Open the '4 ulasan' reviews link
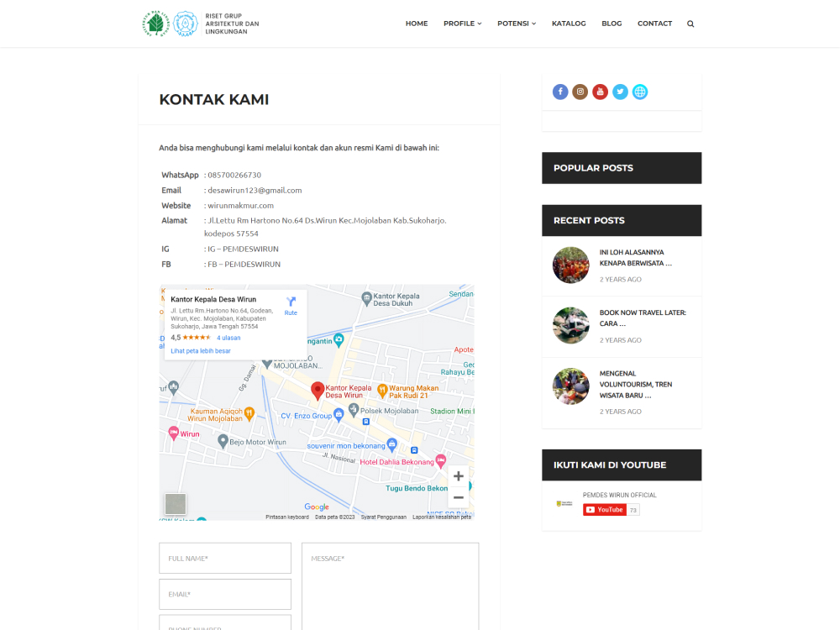This screenshot has width=840, height=630. point(228,338)
